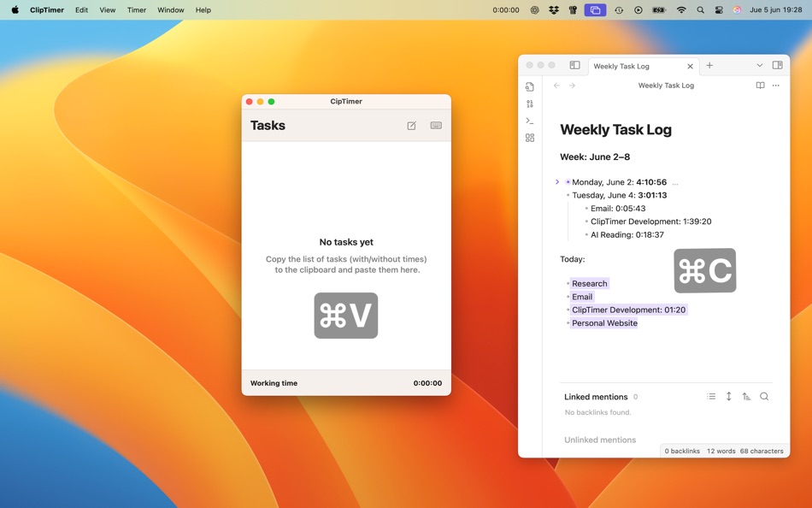Collapse Linked mentions section header

pyautogui.click(x=596, y=397)
